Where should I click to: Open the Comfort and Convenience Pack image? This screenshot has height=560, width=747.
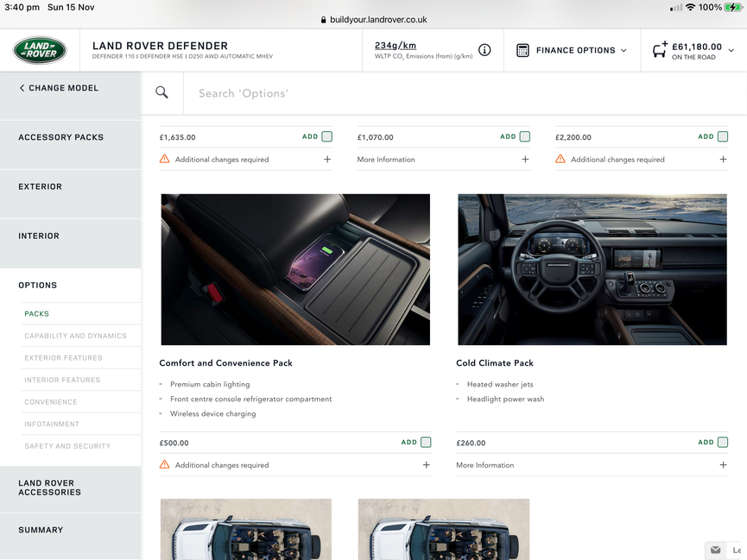pos(295,269)
